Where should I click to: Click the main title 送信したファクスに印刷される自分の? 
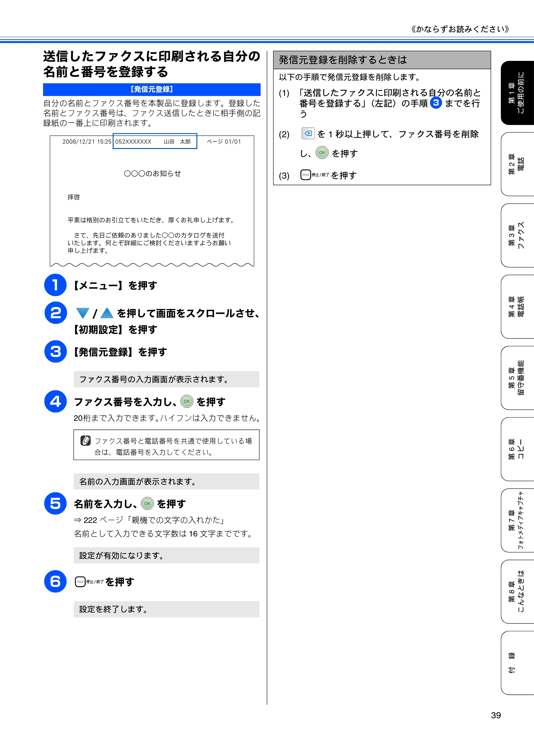[x=152, y=56]
